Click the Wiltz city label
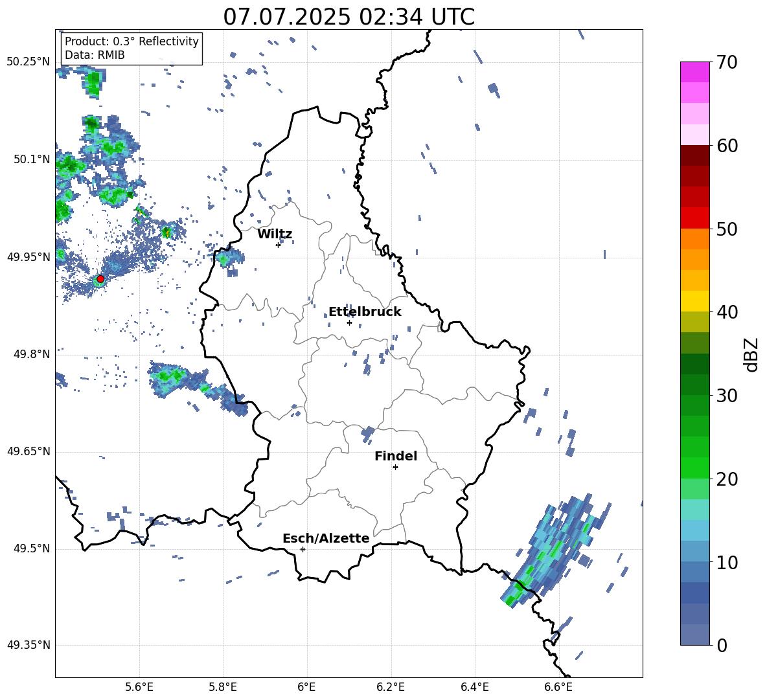The image size is (767, 700). pyautogui.click(x=275, y=234)
